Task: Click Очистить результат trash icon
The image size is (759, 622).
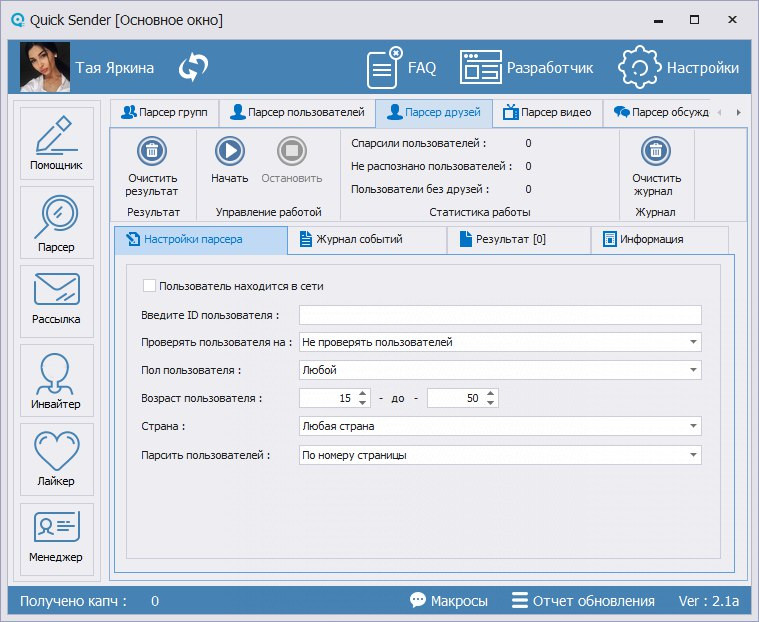Action: 152,151
